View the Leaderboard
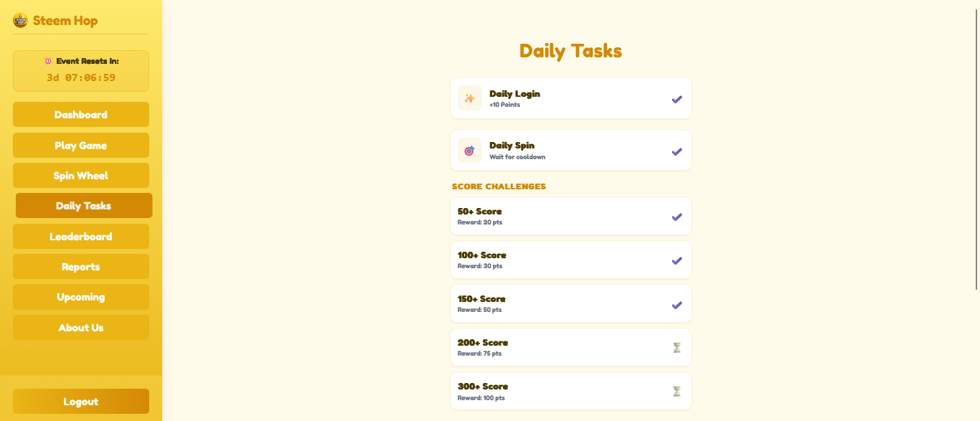This screenshot has width=980, height=421. [81, 236]
